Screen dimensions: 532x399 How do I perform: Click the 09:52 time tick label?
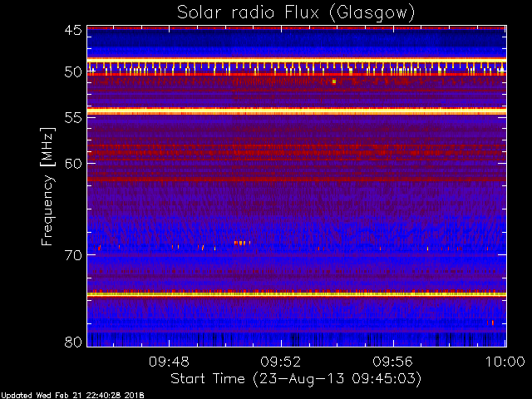[x=281, y=362]
